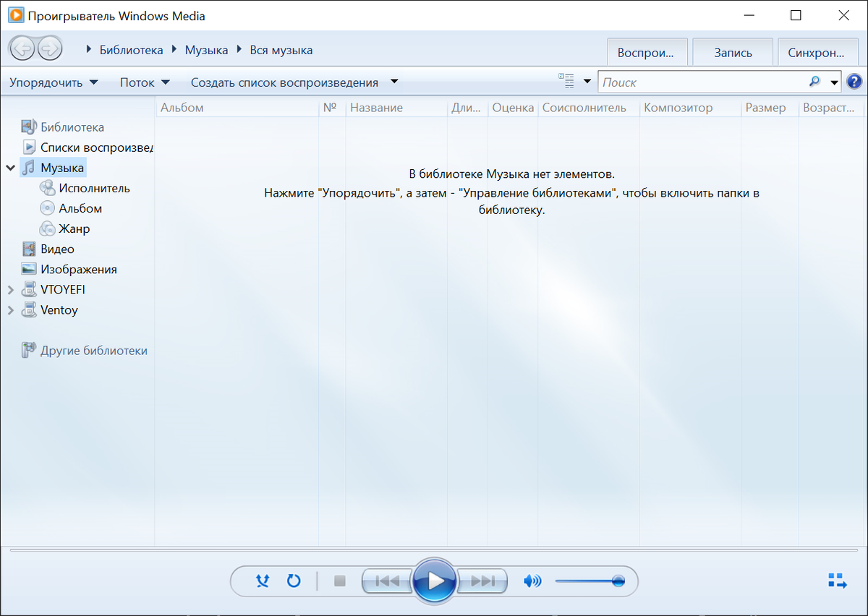Select the Изображения library label
The image size is (868, 616).
point(79,269)
